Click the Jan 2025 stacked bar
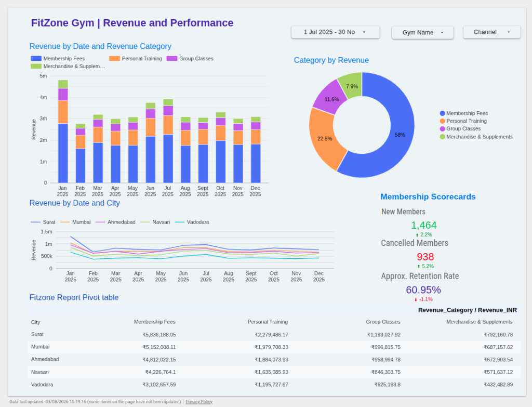The height and width of the screenshot is (407, 532). click(x=63, y=132)
